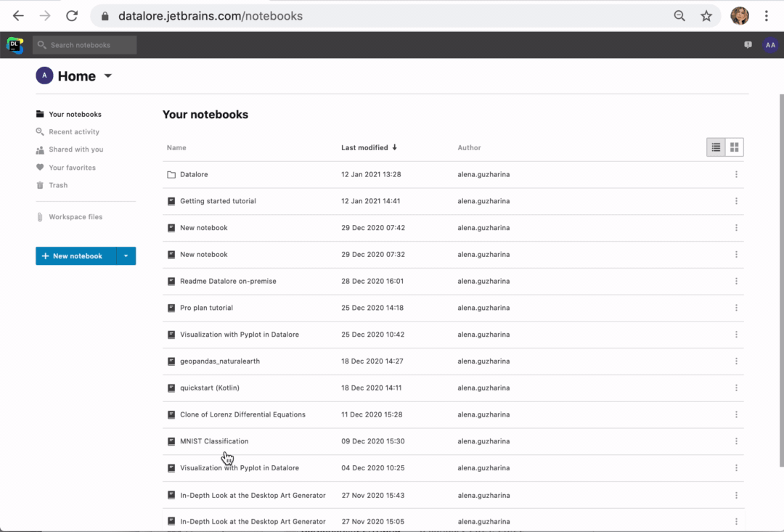Sort by Name column header

176,147
